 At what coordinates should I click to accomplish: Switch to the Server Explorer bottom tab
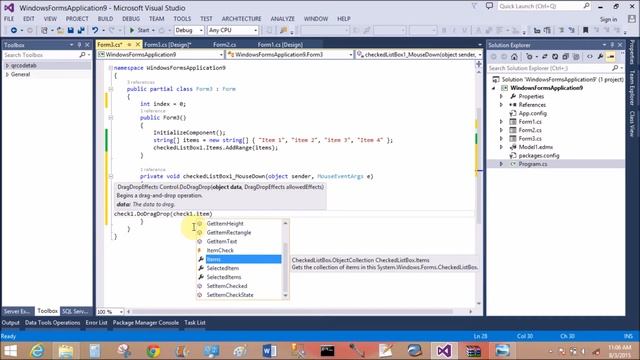point(17,311)
